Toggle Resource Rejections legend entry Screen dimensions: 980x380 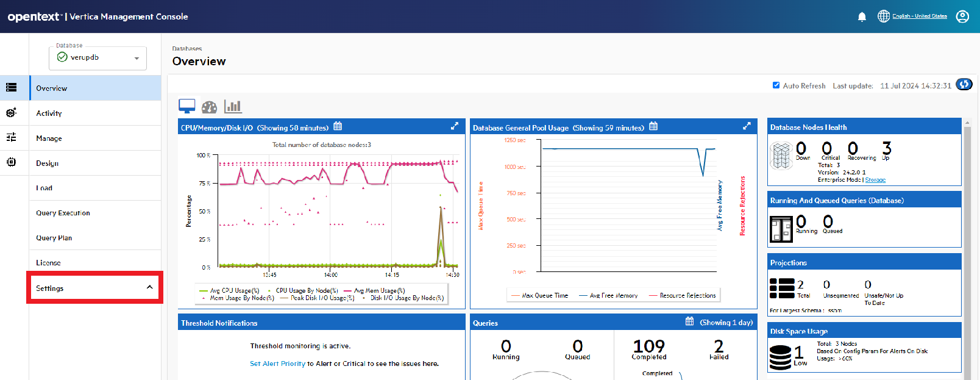(683, 296)
